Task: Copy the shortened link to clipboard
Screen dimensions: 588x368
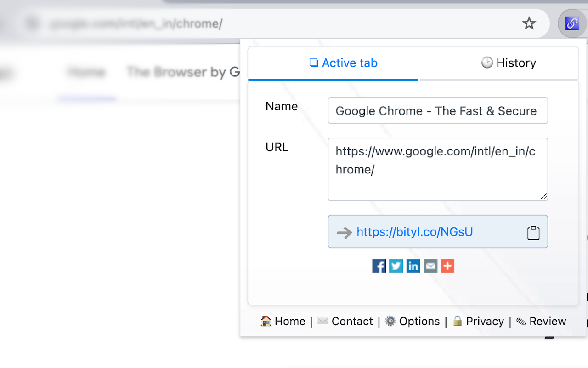Action: tap(533, 232)
